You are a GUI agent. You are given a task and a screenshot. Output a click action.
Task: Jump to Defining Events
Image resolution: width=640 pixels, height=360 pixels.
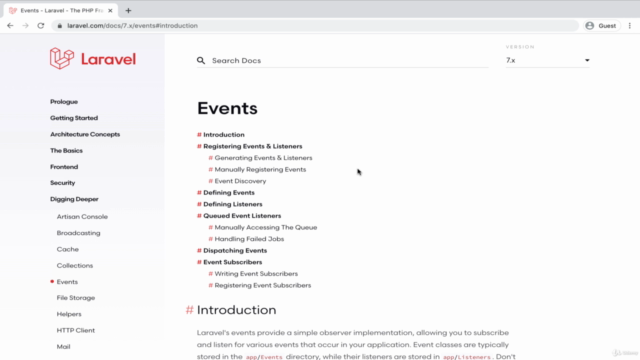coord(229,193)
